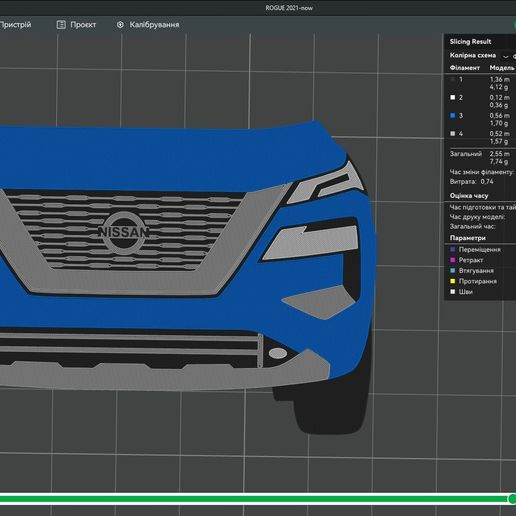Switch to the Пристрій tab

[15, 25]
